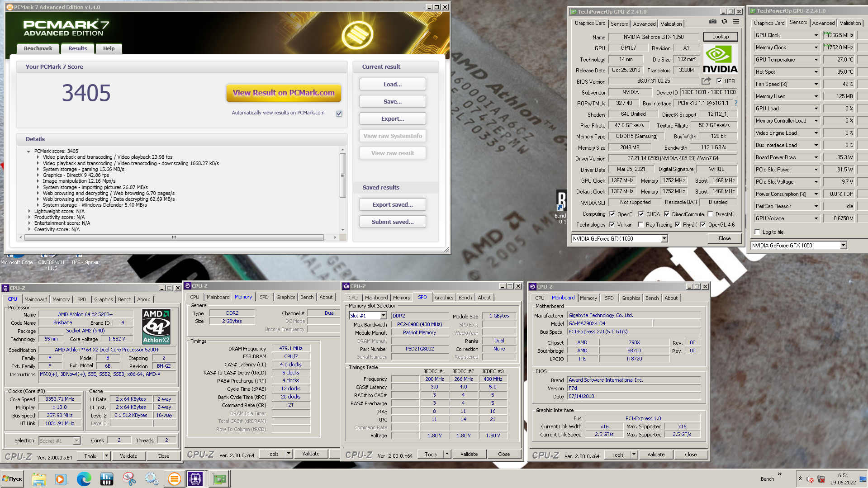
Task: Switch to GPU-Z taskbar icon
Action: [x=219, y=479]
